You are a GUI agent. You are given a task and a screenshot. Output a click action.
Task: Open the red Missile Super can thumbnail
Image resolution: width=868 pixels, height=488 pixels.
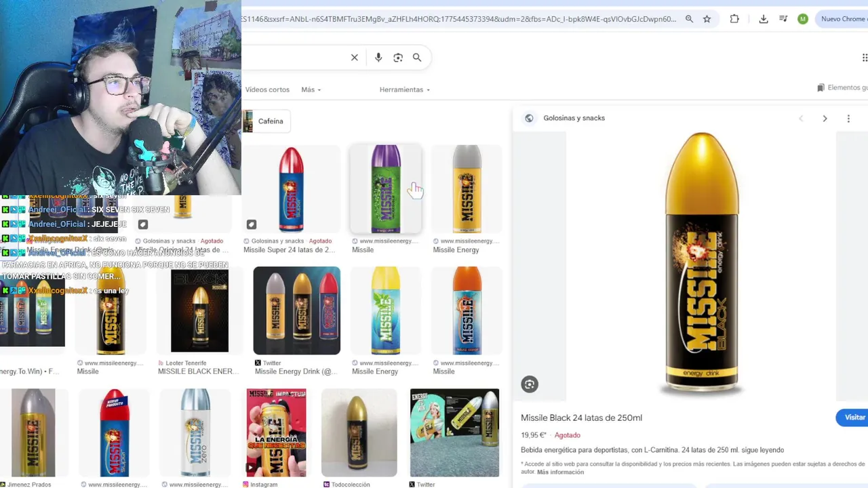pos(292,189)
